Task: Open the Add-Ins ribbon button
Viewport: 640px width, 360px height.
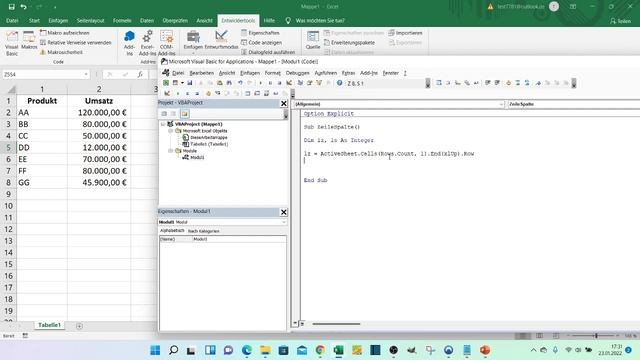Action: point(129,43)
